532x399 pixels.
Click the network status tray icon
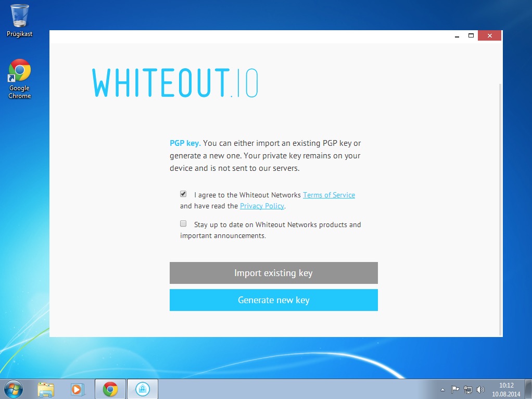coord(467,389)
